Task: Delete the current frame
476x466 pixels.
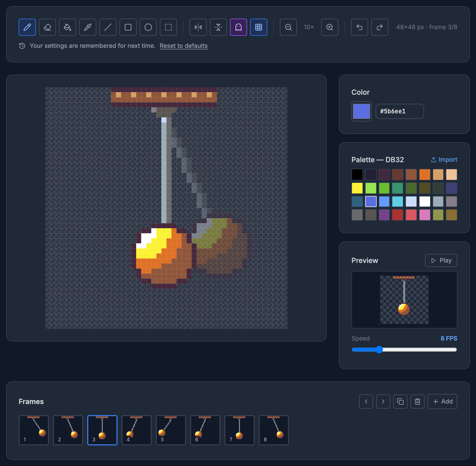Action: (x=418, y=402)
